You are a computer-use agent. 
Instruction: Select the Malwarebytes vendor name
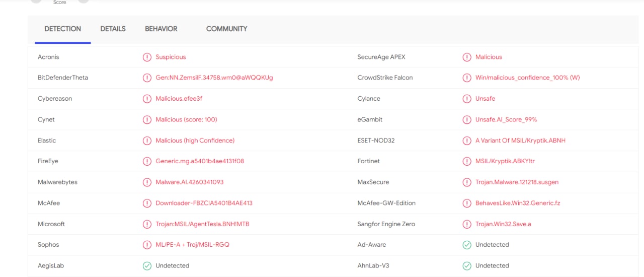58,182
